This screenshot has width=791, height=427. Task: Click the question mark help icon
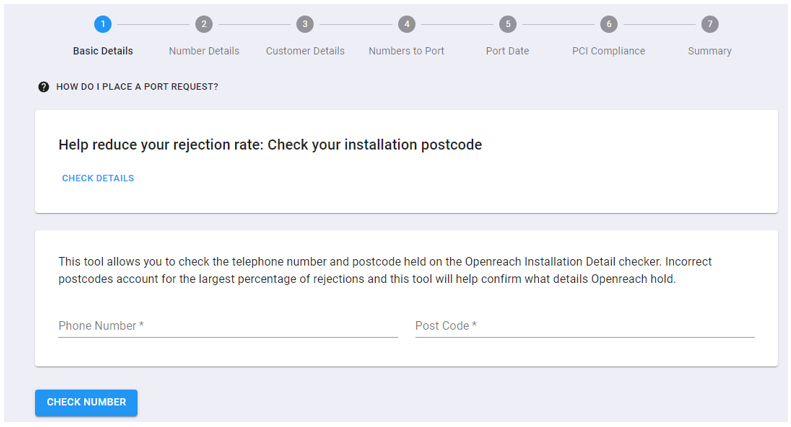tap(44, 87)
